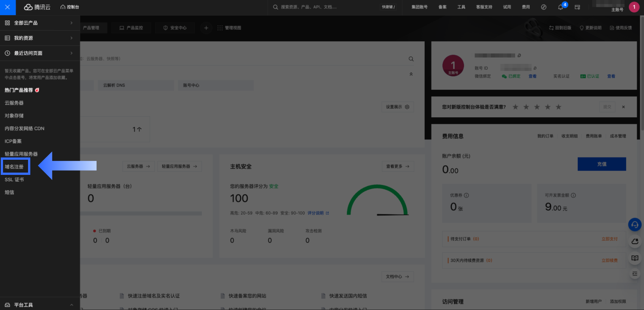Image resolution: width=644 pixels, height=310 pixels.
Task: Go to 轻量应用服务器 via arrow button
Action: click(x=179, y=167)
